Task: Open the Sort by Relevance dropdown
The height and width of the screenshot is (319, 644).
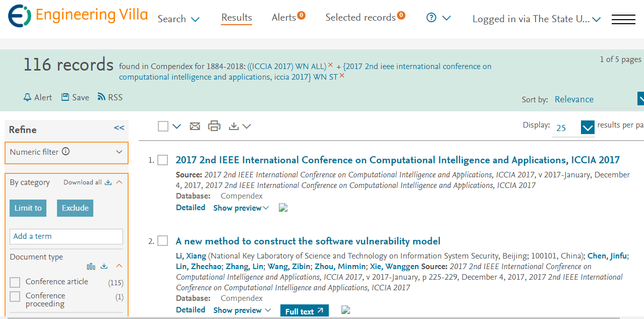Action: (x=597, y=99)
